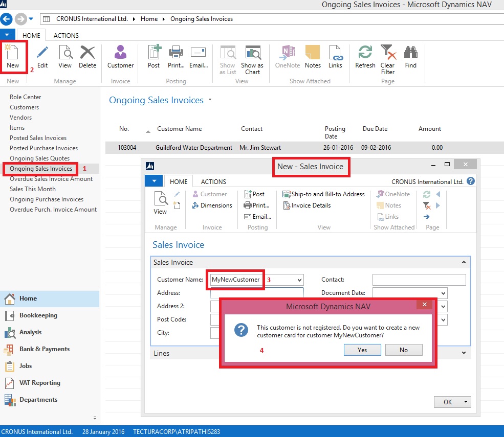Click the Contact input field
Image resolution: width=504 pixels, height=437 pixels.
pyautogui.click(x=419, y=280)
